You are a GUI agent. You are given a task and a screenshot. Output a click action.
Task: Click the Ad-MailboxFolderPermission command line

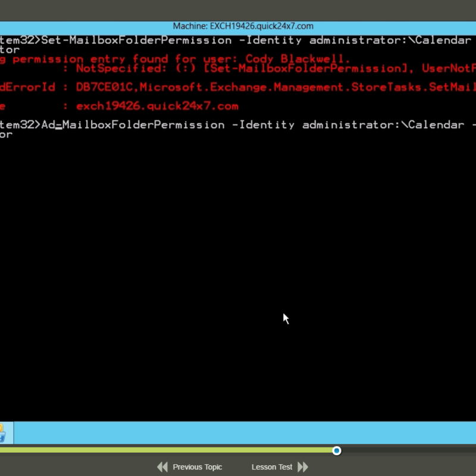click(x=238, y=125)
